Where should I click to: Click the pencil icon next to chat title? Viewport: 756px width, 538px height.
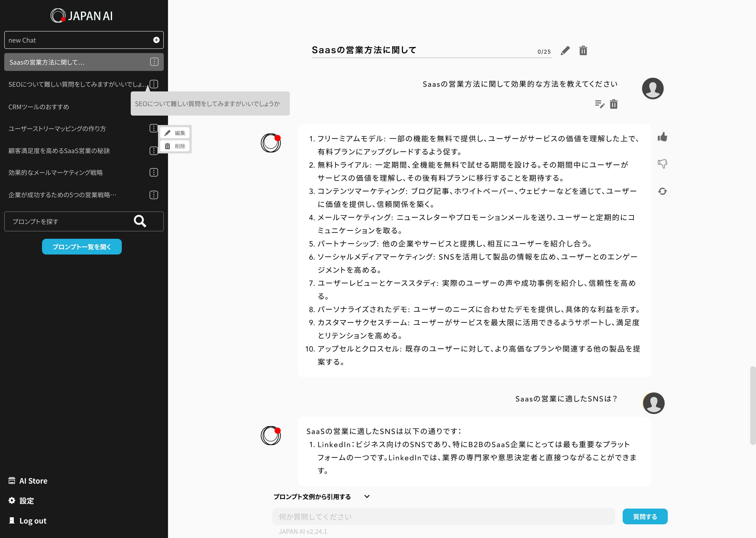565,51
